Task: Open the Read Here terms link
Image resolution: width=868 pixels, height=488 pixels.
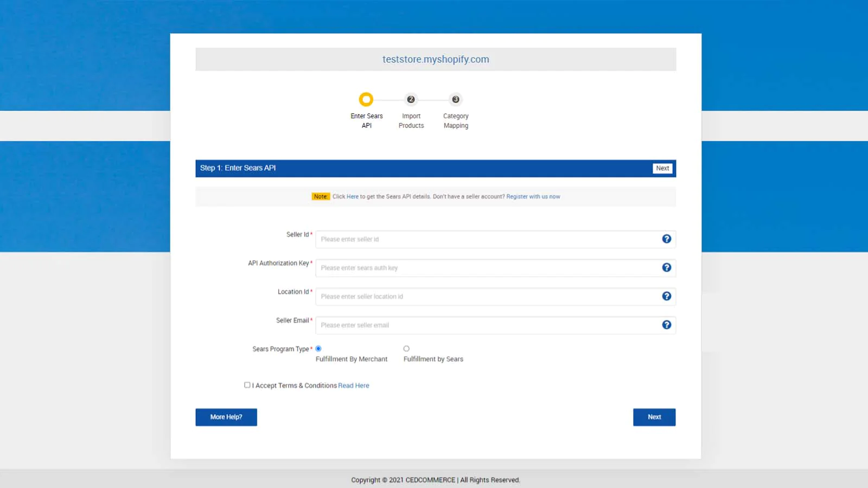Action: click(354, 386)
